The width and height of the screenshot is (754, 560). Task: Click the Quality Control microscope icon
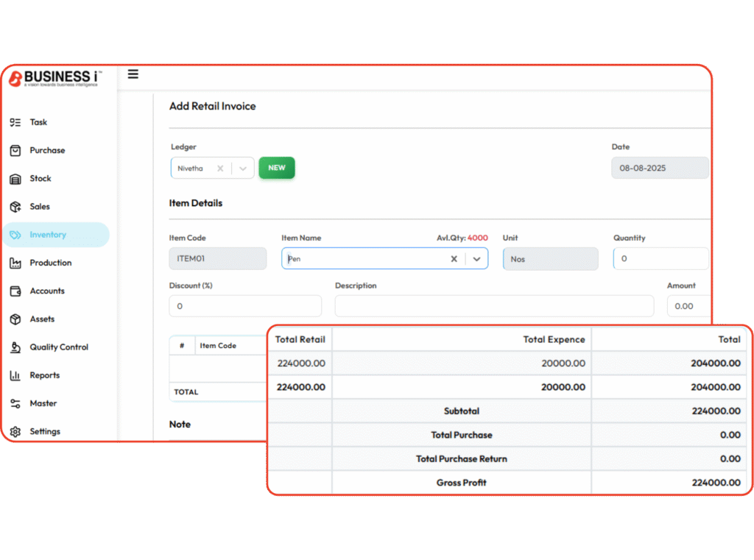[x=15, y=347]
